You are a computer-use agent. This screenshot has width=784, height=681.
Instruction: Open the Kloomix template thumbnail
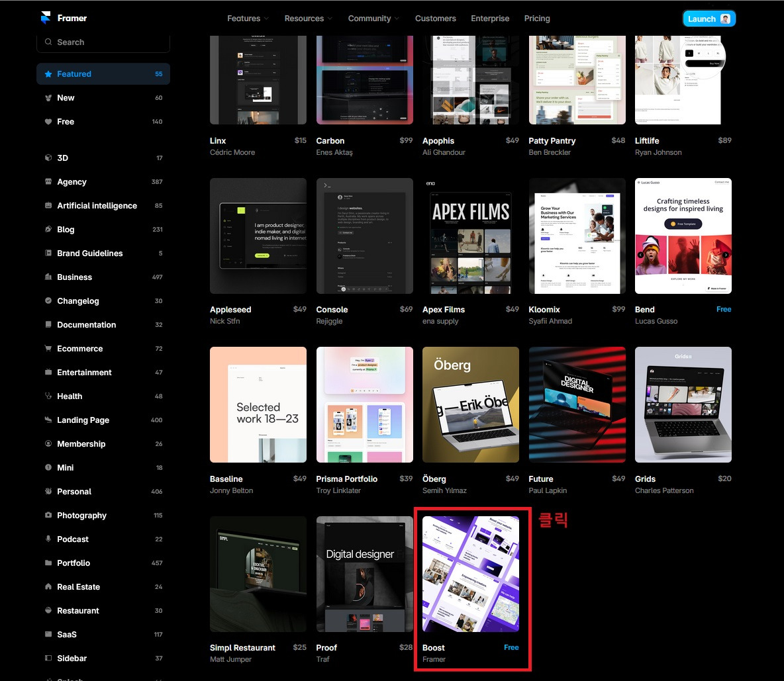[x=577, y=236]
